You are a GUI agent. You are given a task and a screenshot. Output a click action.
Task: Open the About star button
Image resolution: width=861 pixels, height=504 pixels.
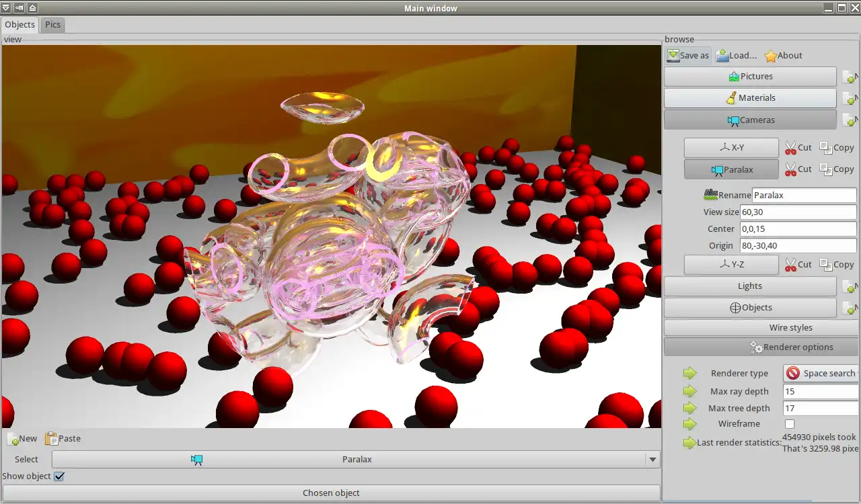(x=784, y=56)
